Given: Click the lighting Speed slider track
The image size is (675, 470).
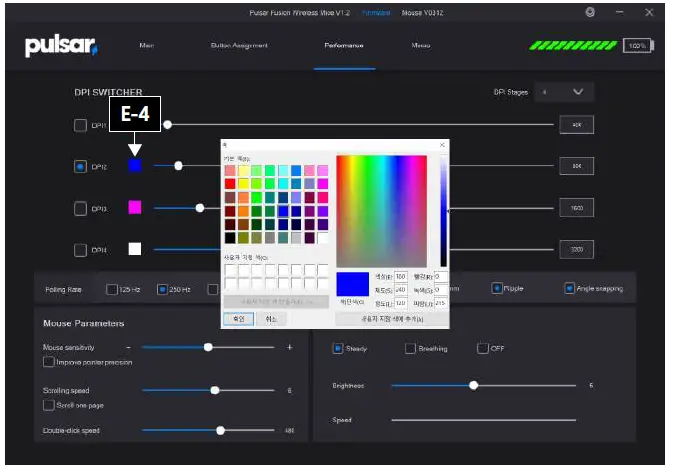Looking at the screenshot, I should 484,420.
